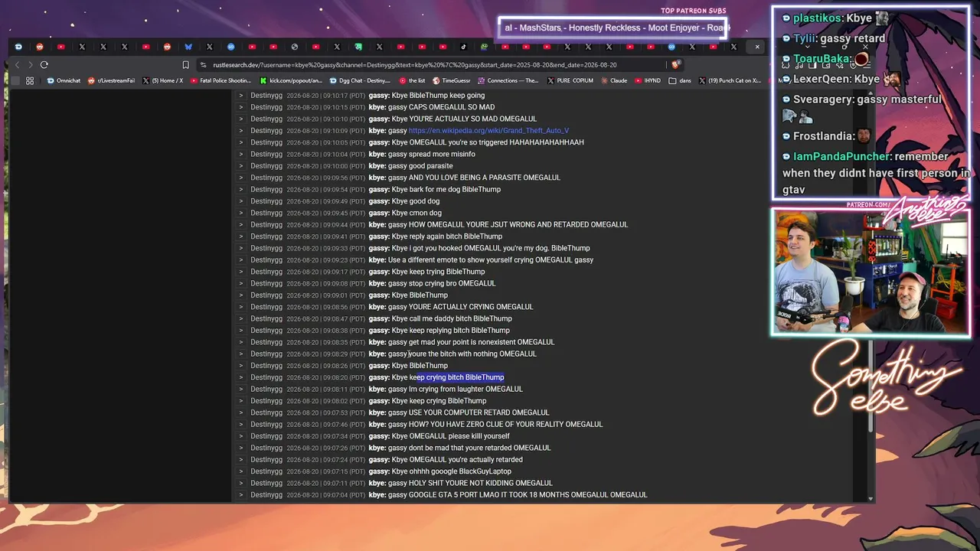
Task: Open the IHYND bookmark
Action: point(648,80)
